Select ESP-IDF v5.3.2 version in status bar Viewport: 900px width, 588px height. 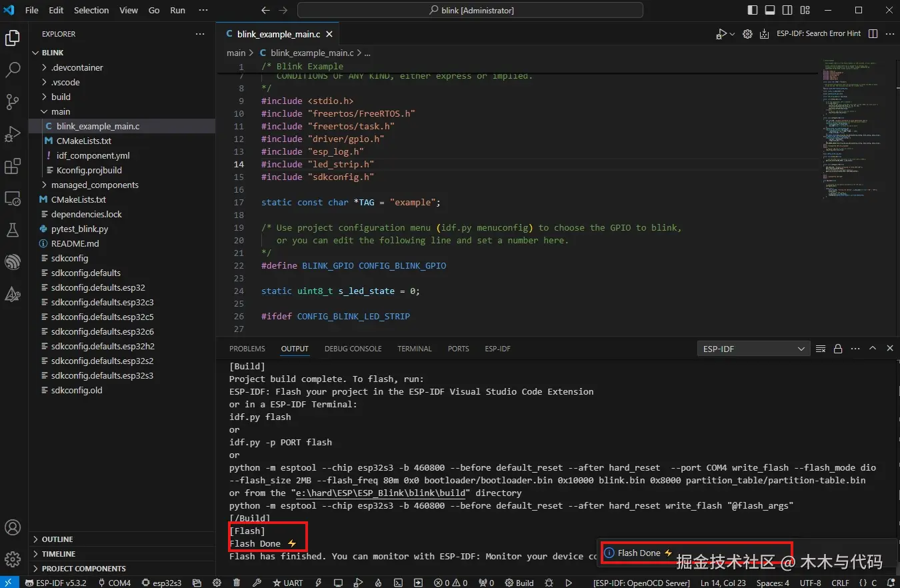[x=55, y=583]
